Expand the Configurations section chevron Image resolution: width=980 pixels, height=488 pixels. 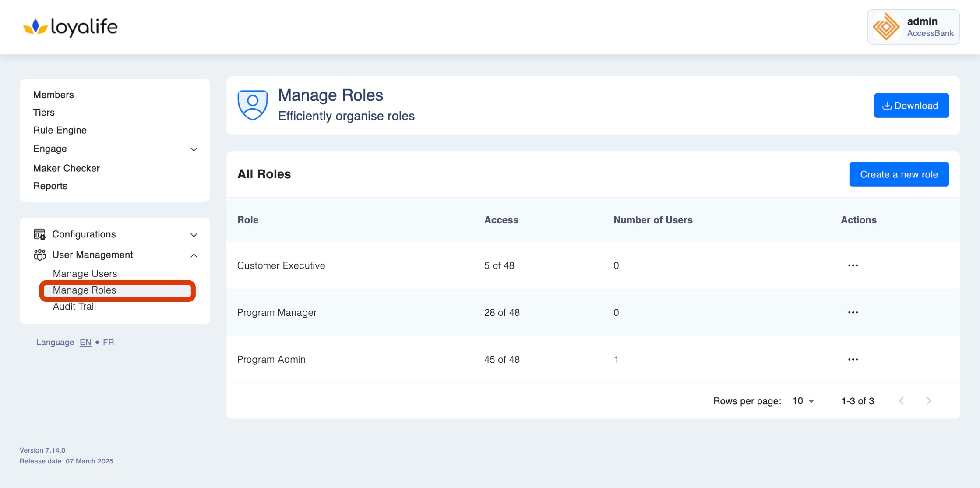pos(194,235)
